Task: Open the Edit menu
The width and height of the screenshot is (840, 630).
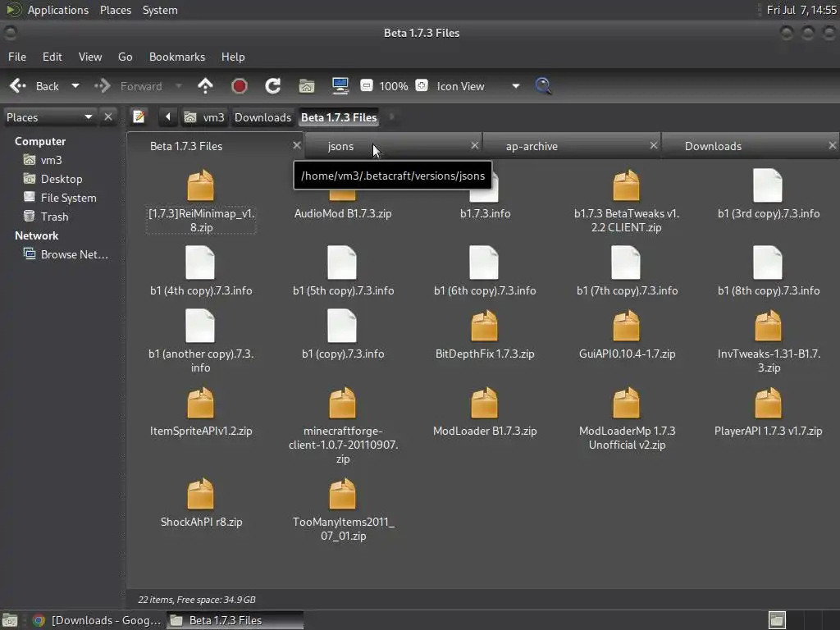Action: 52,57
